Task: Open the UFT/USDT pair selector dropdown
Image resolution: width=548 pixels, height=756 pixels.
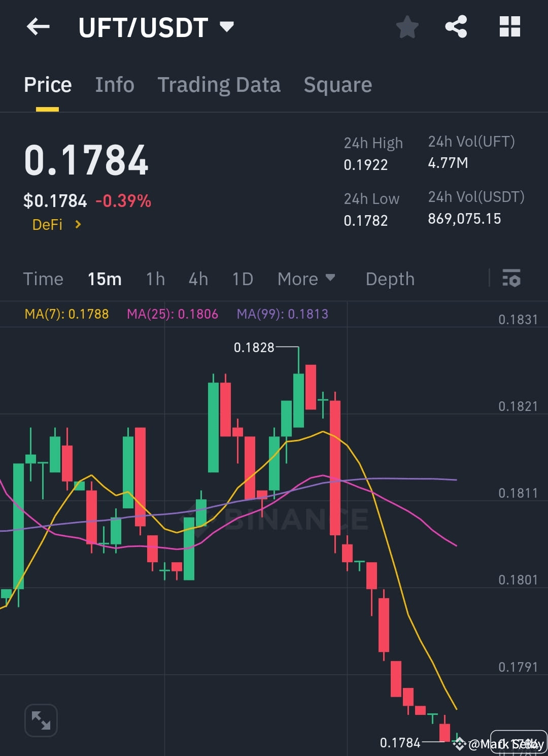Action: click(x=227, y=27)
